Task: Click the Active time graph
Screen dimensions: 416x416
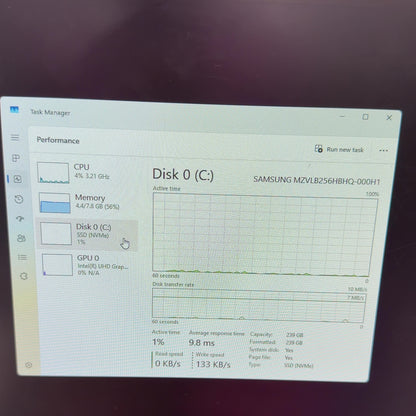Action: [265, 234]
